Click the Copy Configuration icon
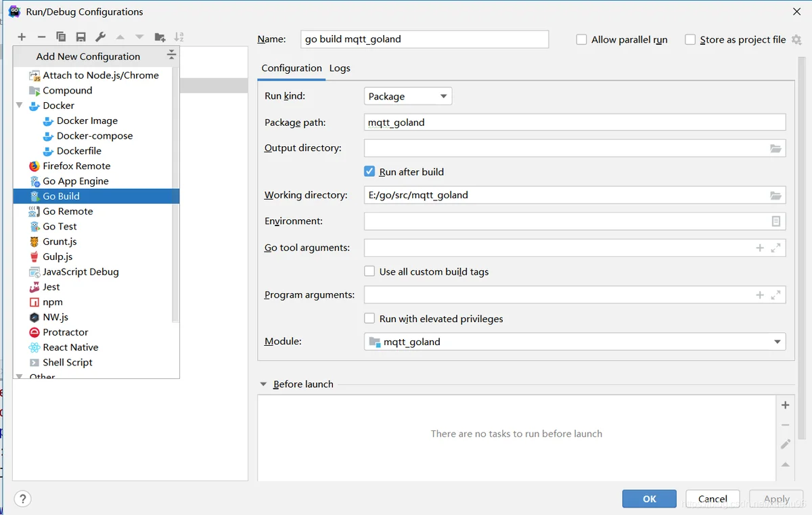812x515 pixels. [x=61, y=37]
